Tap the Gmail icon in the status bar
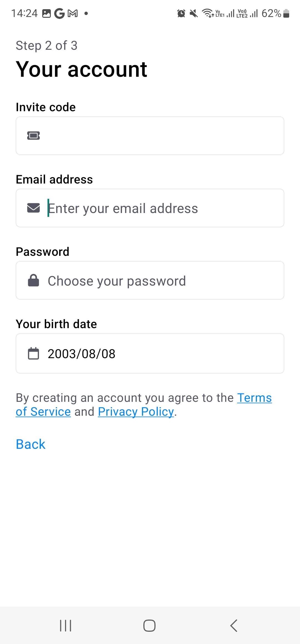 [x=73, y=13]
